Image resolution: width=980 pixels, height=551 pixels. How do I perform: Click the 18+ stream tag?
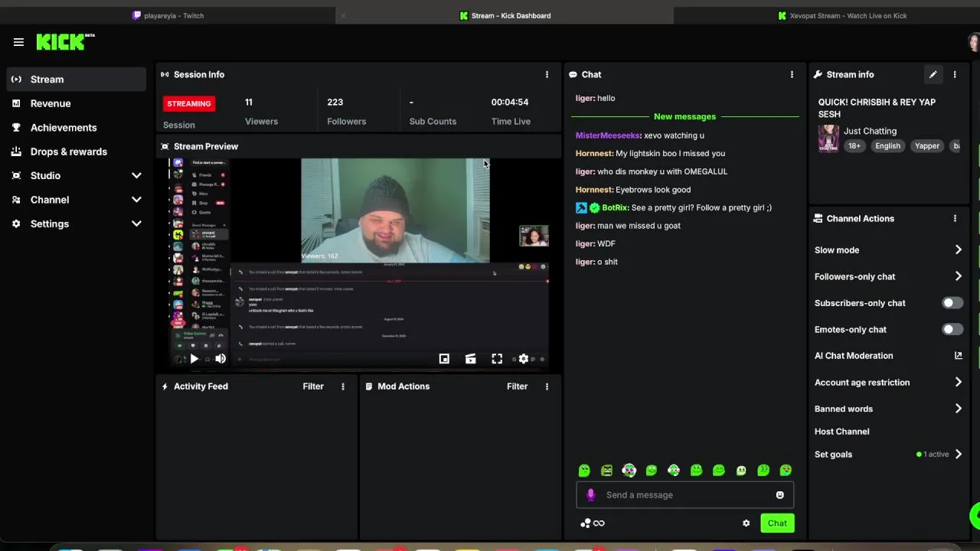tap(854, 146)
